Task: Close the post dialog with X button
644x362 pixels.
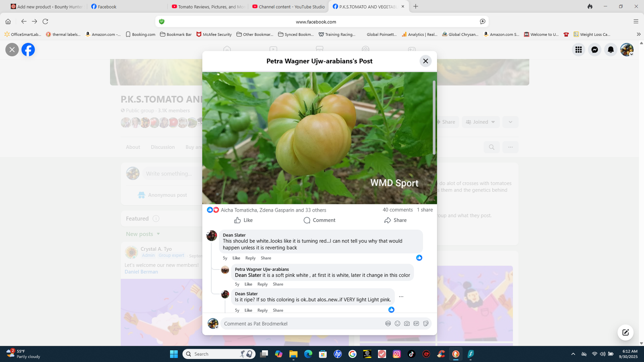Action: coord(425,61)
